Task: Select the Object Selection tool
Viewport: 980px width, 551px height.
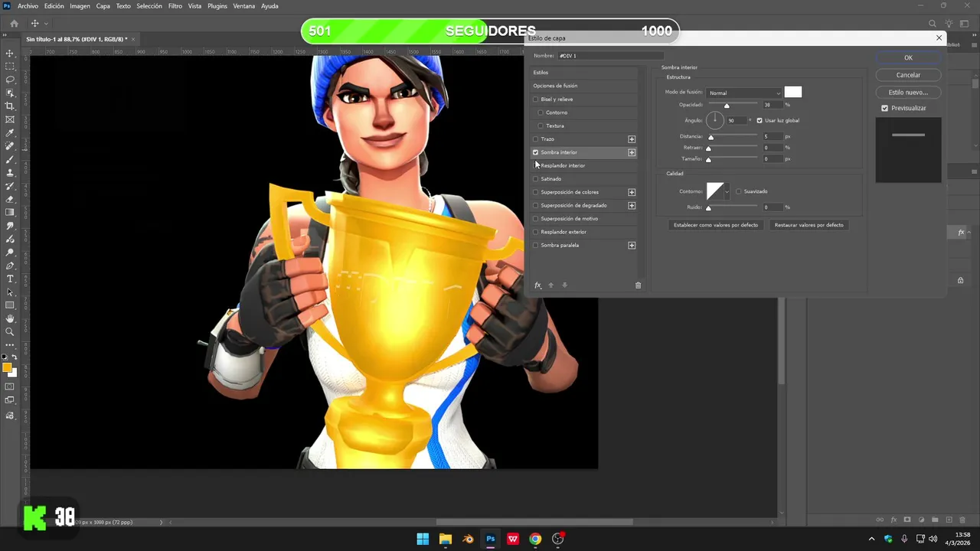Action: [10, 93]
